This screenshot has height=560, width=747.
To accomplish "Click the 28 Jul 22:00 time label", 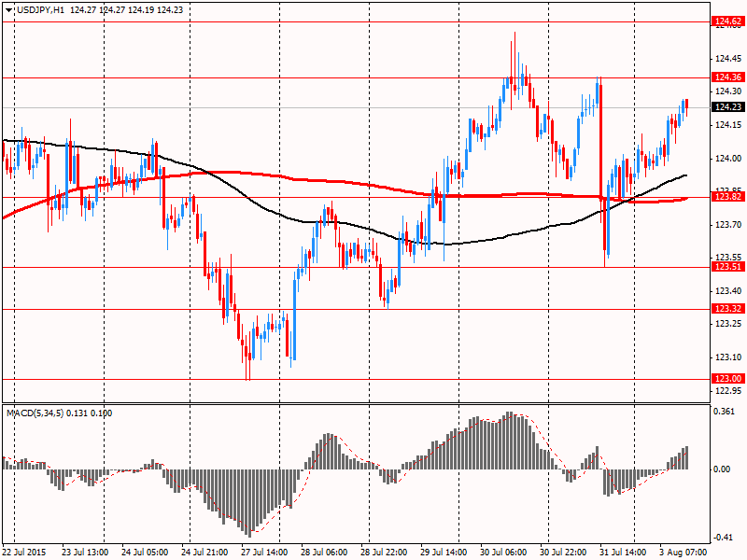I will (384, 553).
